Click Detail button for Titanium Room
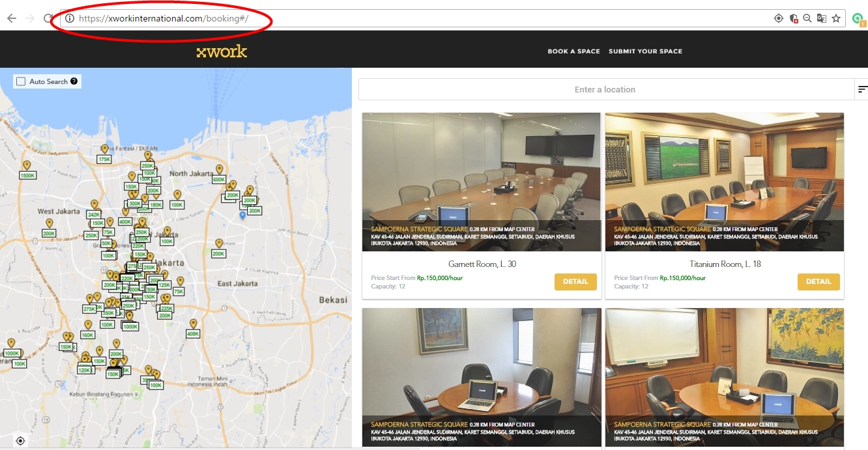868x450 pixels. (x=818, y=281)
